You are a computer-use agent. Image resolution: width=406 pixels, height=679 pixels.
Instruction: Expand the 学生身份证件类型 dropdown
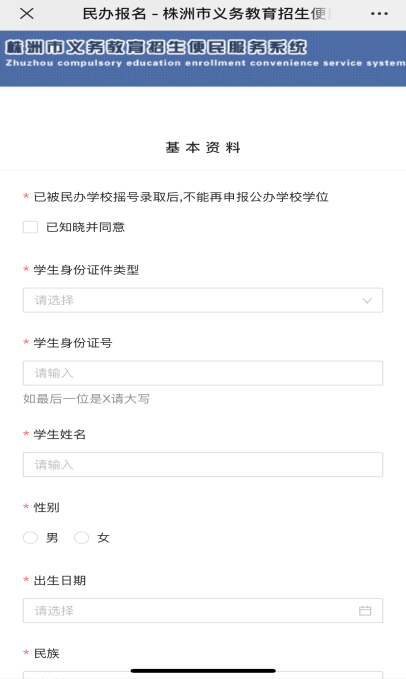tap(203, 300)
